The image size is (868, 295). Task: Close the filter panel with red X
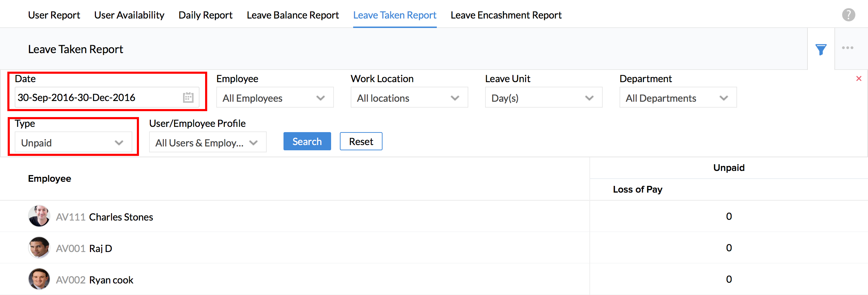[x=859, y=79]
